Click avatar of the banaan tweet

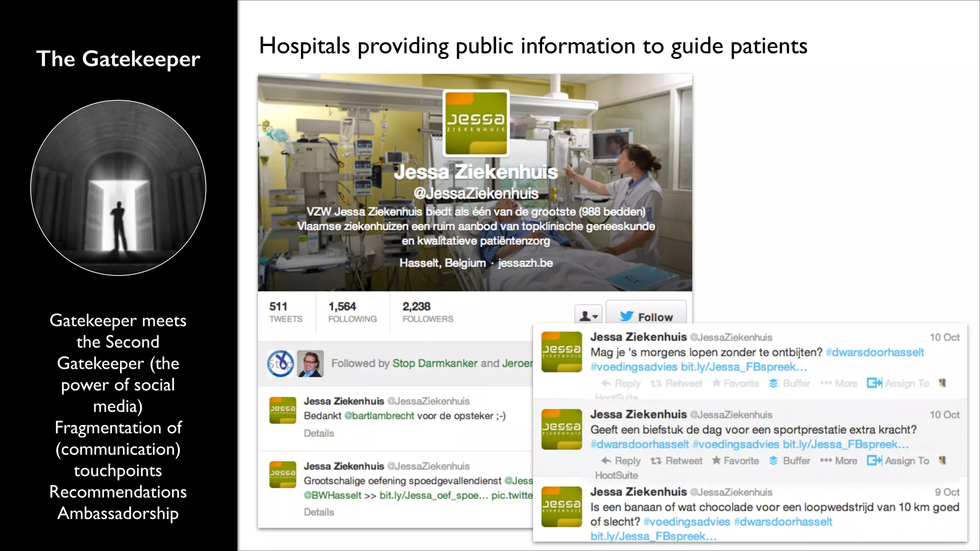(561, 507)
